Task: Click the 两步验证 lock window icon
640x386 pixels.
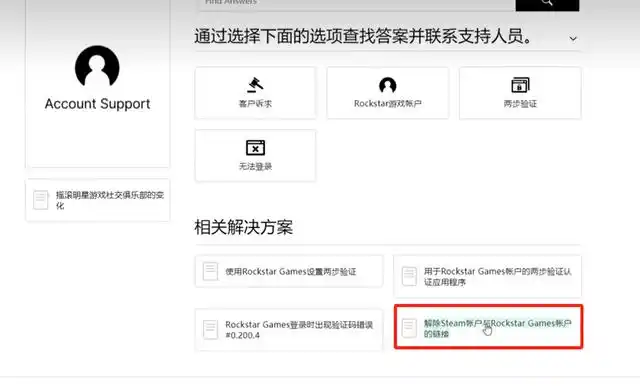Action: [x=520, y=85]
